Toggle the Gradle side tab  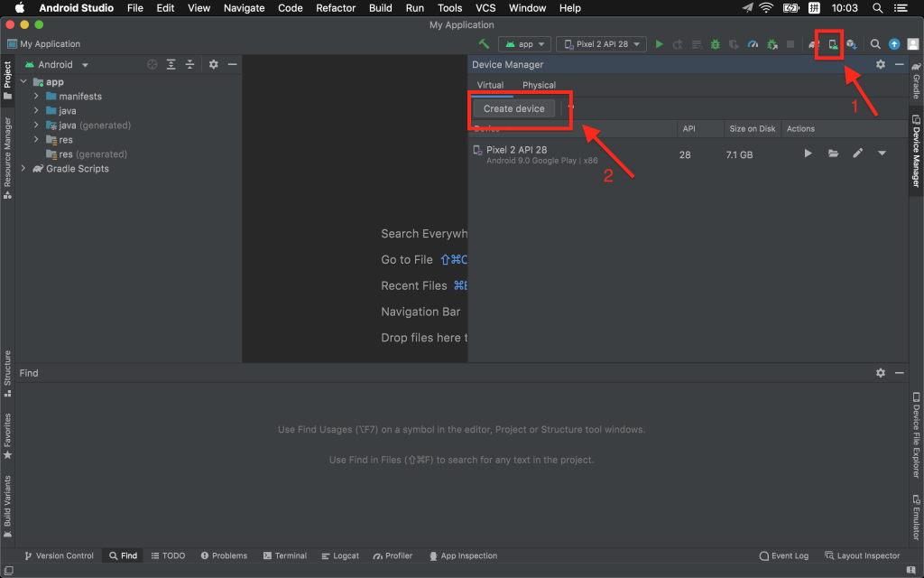pos(917,80)
